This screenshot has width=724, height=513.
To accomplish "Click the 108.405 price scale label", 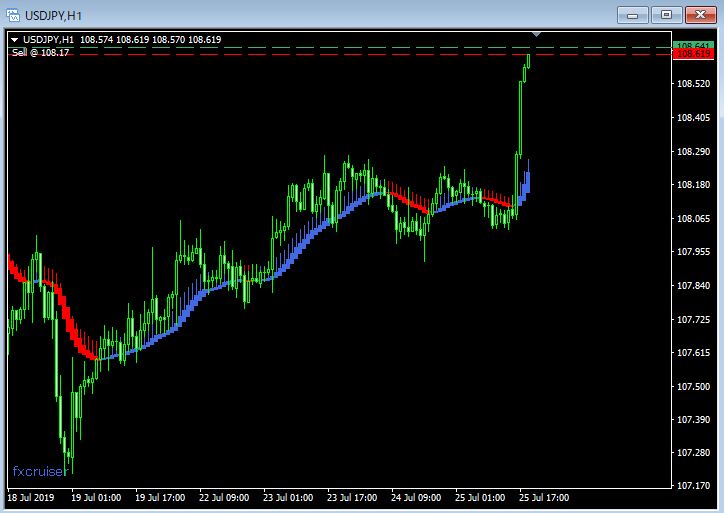I will coord(693,118).
